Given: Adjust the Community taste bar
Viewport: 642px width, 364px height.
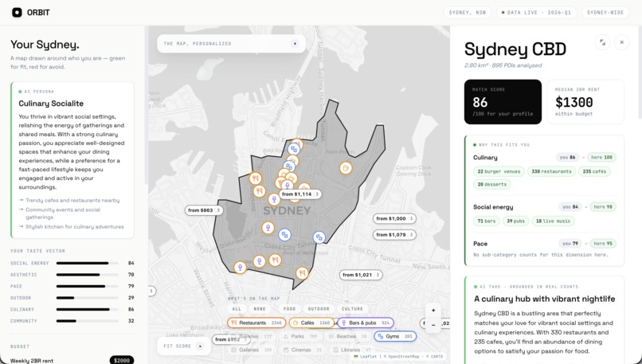Looking at the screenshot, I should [87, 321].
